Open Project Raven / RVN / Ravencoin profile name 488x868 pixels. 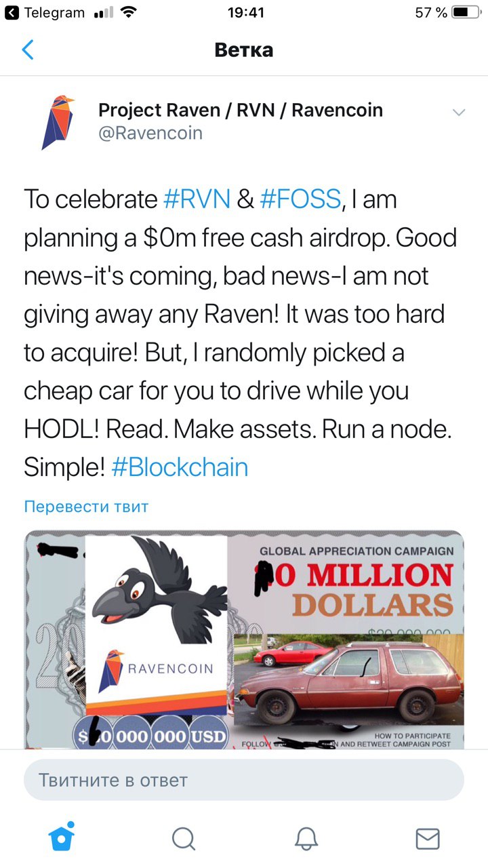[241, 110]
